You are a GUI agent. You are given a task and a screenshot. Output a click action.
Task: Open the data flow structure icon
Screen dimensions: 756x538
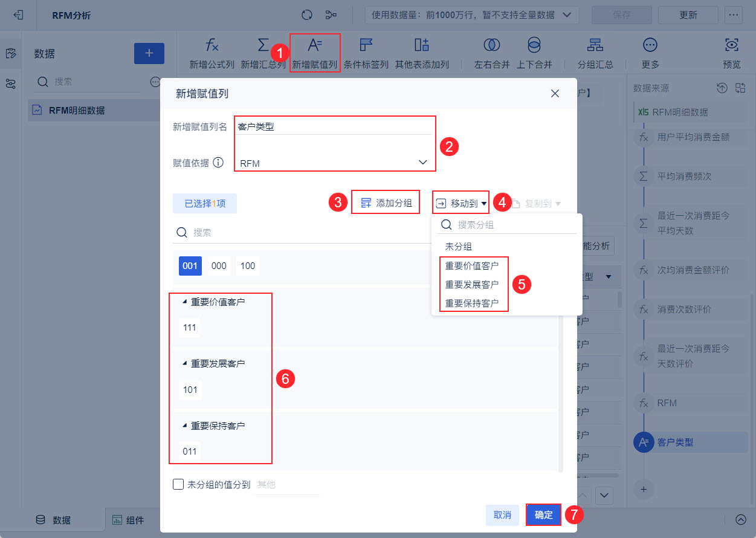(331, 15)
